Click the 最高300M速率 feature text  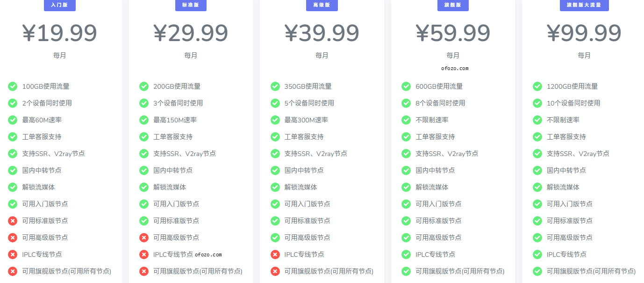tap(306, 120)
